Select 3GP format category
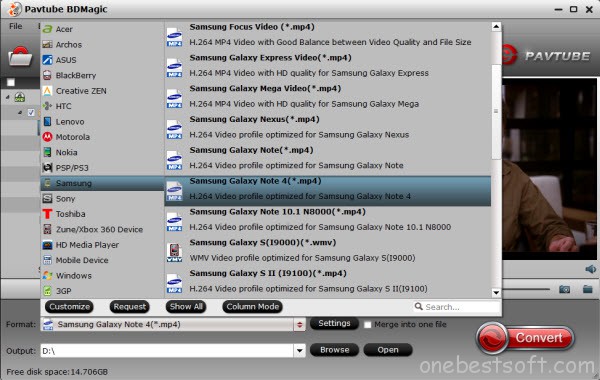The height and width of the screenshot is (380, 600). 103,291
